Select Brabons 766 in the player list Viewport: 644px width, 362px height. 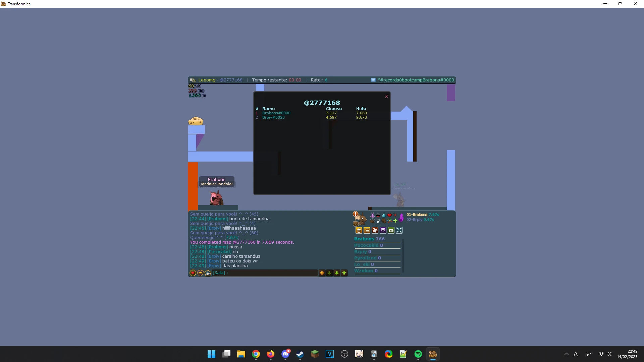[369, 239]
